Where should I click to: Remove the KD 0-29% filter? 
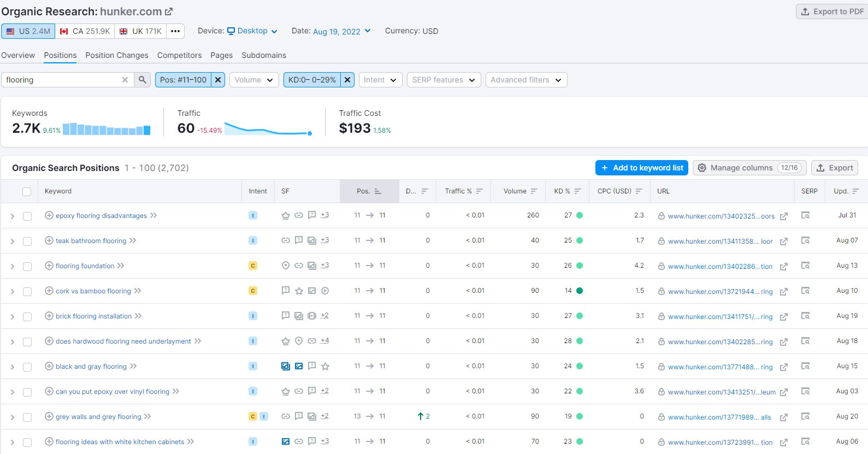click(x=347, y=80)
